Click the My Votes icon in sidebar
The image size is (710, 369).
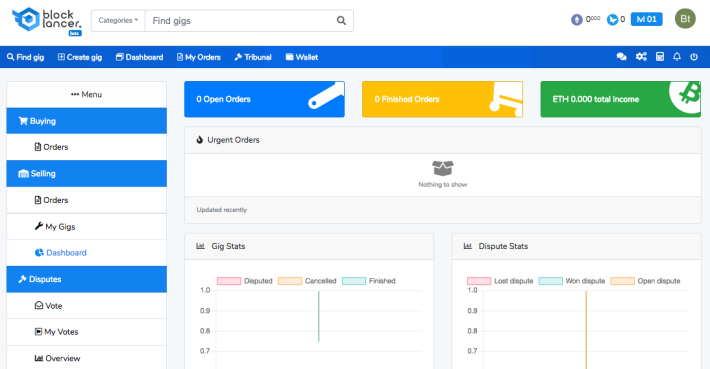(38, 331)
